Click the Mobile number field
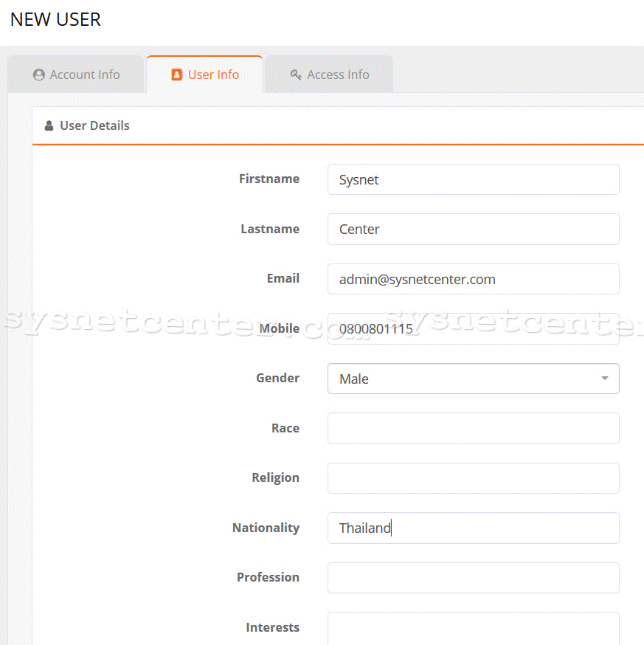The image size is (644, 645). pyautogui.click(x=474, y=328)
